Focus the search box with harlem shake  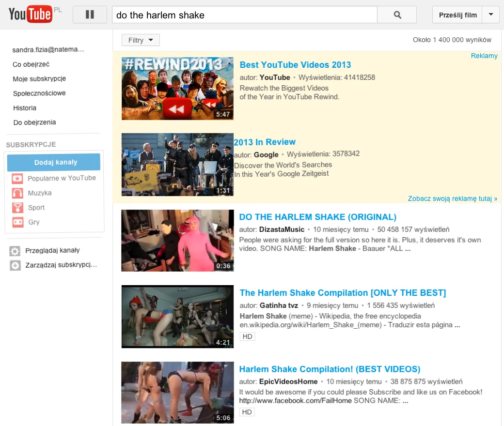pyautogui.click(x=245, y=15)
